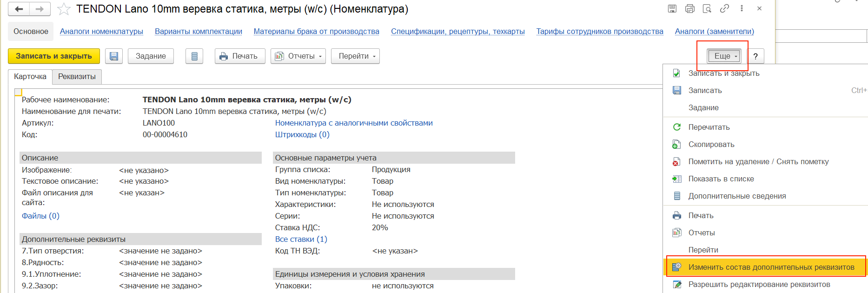Add to favorites with the star icon

64,9
